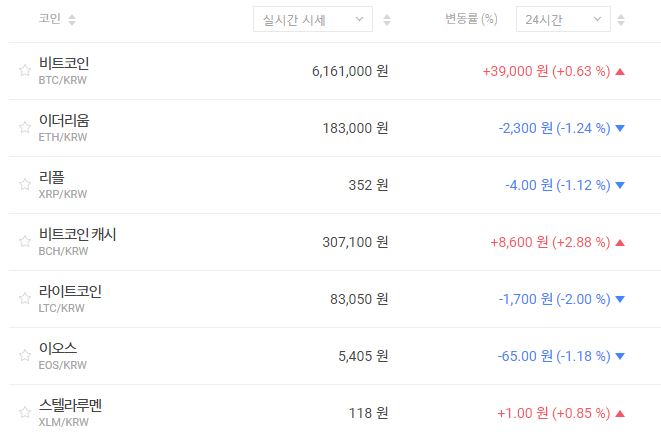The width and height of the screenshot is (661, 434).
Task: Click 스텔라루멘 price 118 원
Action: pos(367,413)
